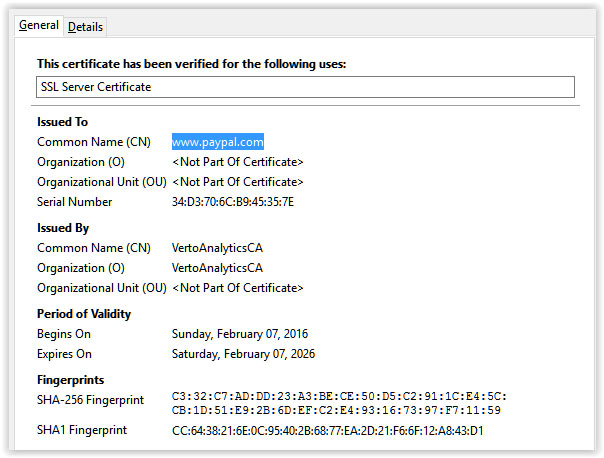Select the Issued By Organizational Unit not-part value
This screenshot has height=458, width=604.
point(238,288)
